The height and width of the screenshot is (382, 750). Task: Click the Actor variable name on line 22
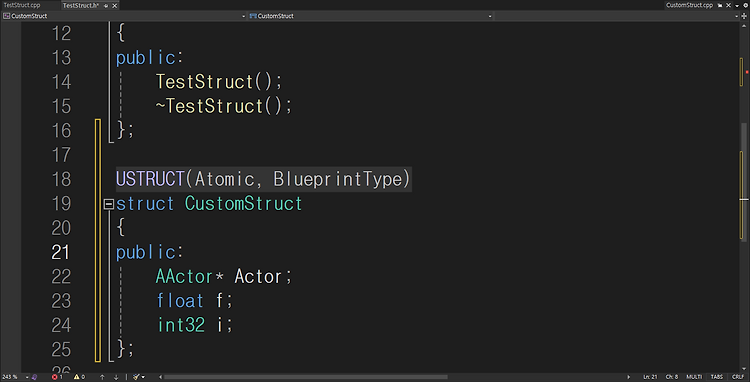pyautogui.click(x=258, y=276)
